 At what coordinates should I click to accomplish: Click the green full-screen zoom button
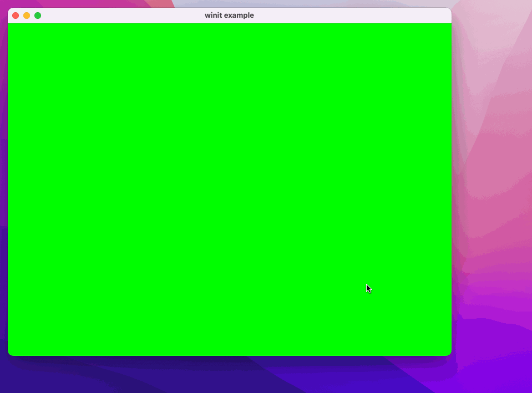[x=38, y=16]
